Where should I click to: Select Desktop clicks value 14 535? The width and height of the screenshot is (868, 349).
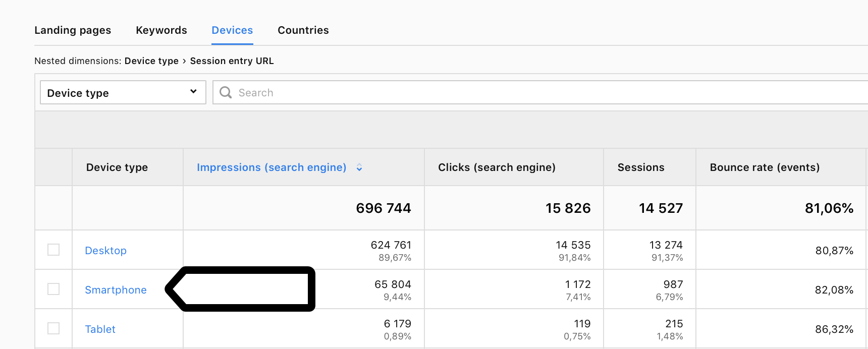click(x=573, y=245)
